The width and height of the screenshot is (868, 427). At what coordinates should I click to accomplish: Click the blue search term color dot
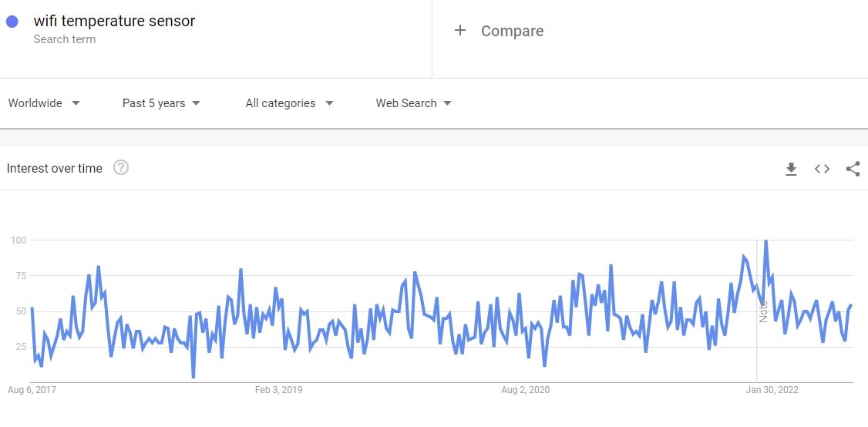click(x=12, y=22)
